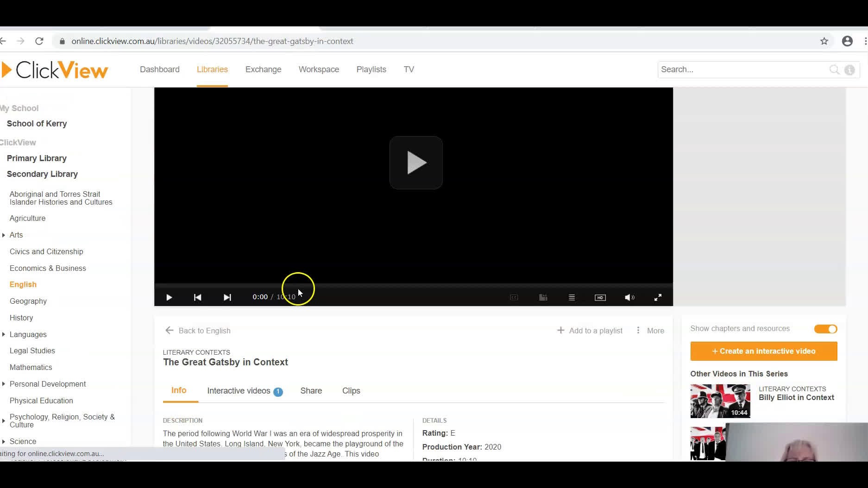Open Billy Elliot in Context thumbnail
The width and height of the screenshot is (868, 488).
[x=720, y=401]
